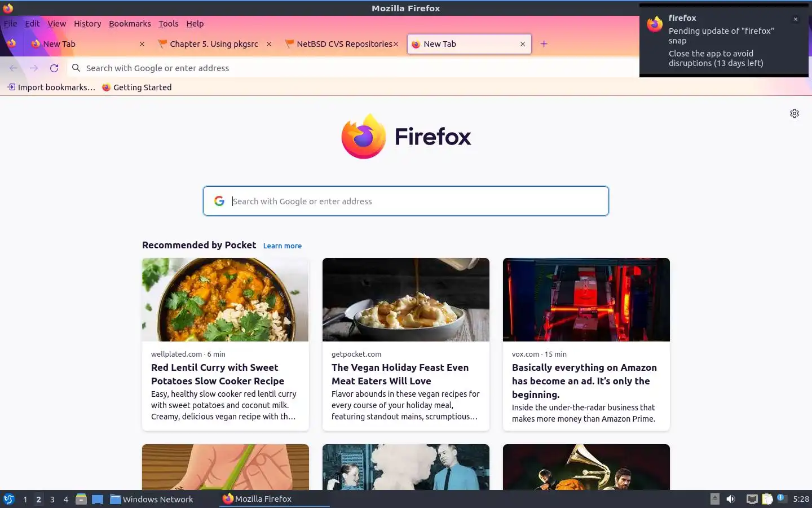Image resolution: width=812 pixels, height=508 pixels.
Task: Open the Tools menu
Action: pyautogui.click(x=168, y=24)
